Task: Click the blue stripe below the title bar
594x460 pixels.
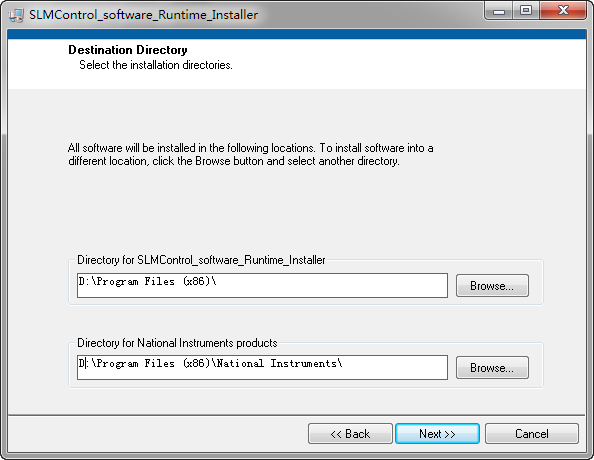Action: (x=297, y=34)
